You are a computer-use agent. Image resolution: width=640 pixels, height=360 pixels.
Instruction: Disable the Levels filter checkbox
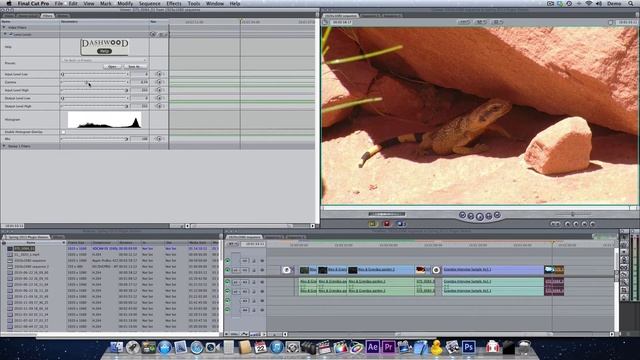click(11, 35)
